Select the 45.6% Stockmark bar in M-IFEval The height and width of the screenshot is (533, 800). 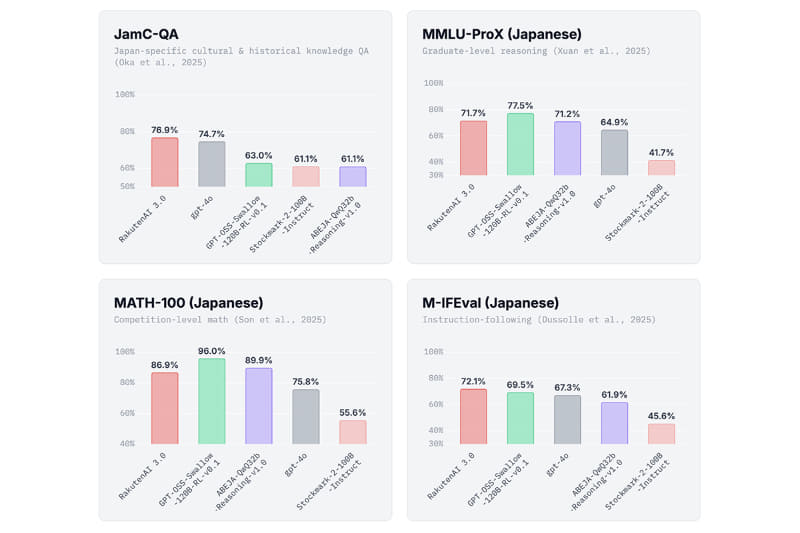click(661, 434)
